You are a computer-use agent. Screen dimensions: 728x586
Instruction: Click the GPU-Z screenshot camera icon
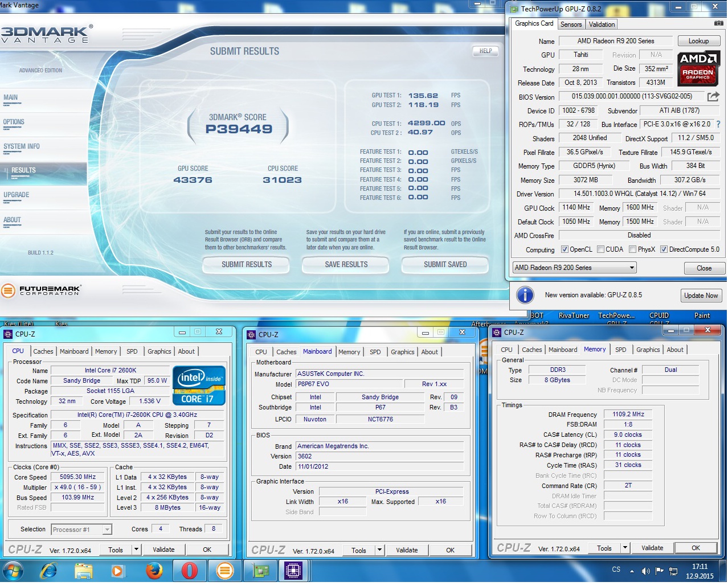[718, 23]
